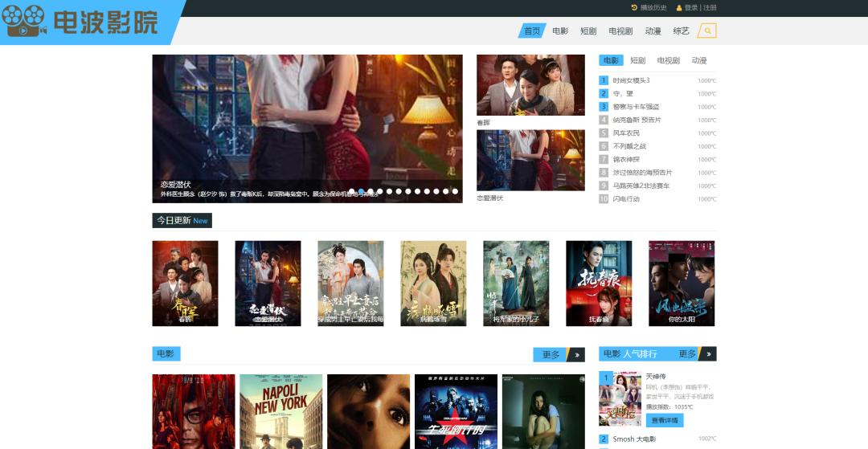
Task: Click arrow icon in 人气排行 header
Action: tap(707, 354)
